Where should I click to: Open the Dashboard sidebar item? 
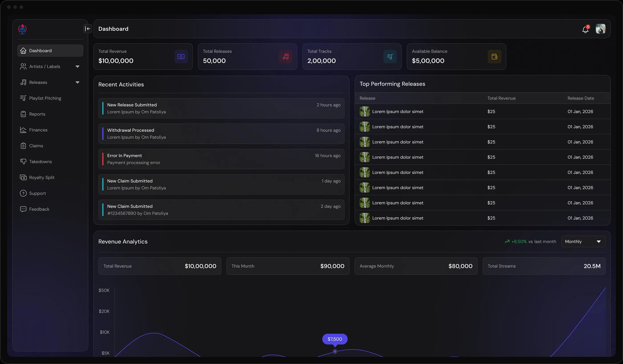pos(50,51)
